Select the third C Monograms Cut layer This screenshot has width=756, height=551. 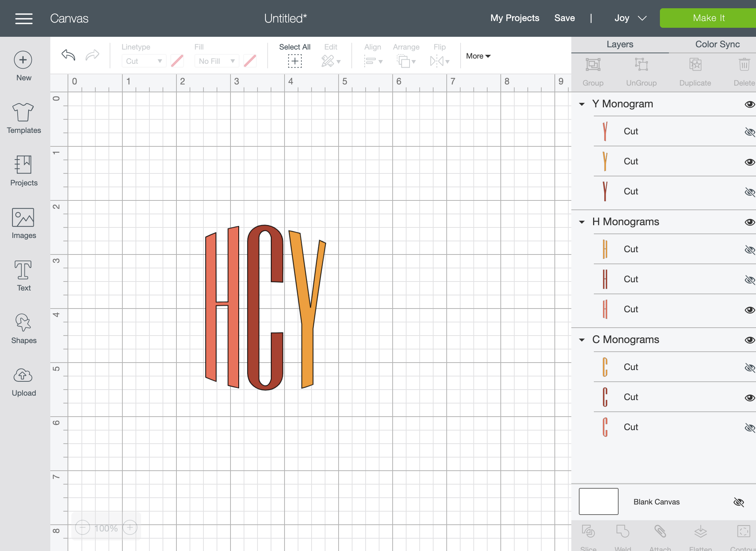coord(675,427)
